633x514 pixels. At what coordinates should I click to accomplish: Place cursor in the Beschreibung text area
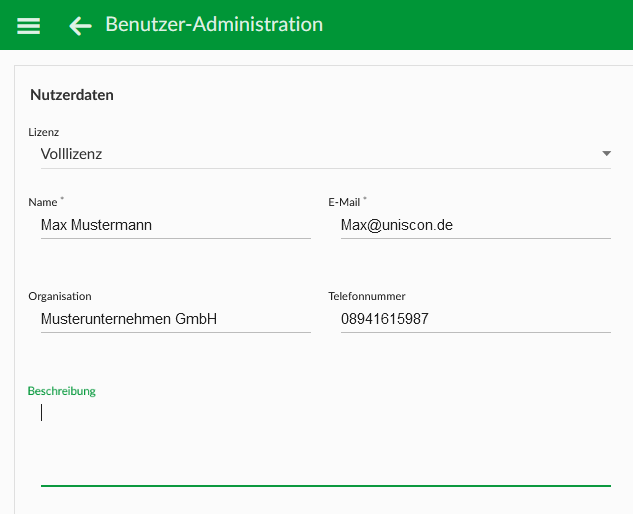click(325, 443)
